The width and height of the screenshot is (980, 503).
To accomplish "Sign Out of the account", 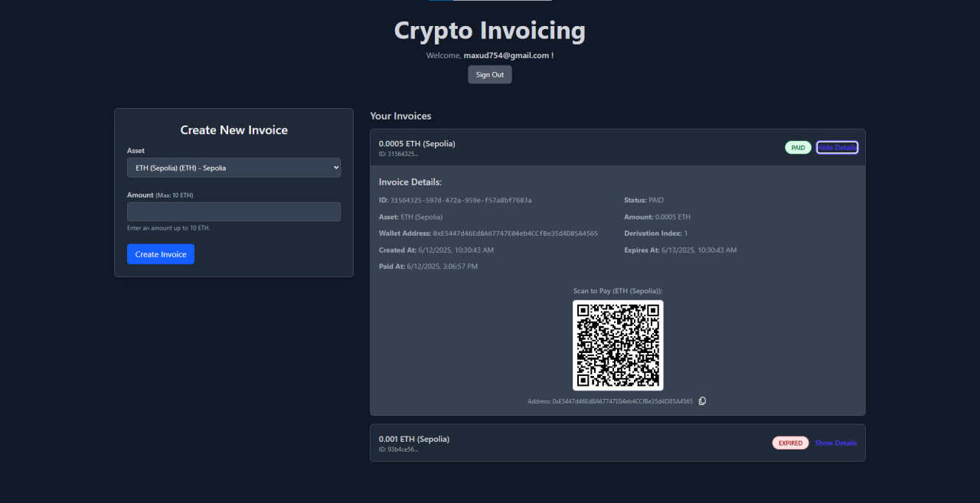I will (489, 74).
